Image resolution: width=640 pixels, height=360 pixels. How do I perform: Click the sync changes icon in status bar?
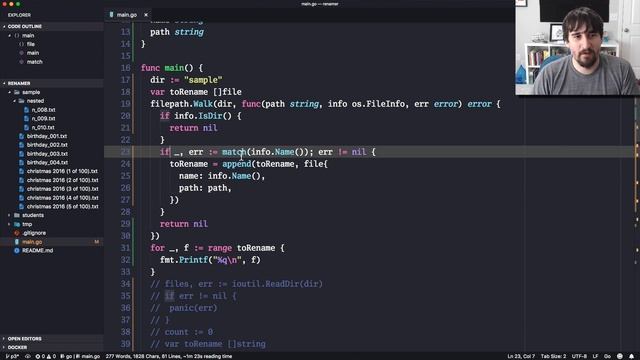click(x=27, y=356)
